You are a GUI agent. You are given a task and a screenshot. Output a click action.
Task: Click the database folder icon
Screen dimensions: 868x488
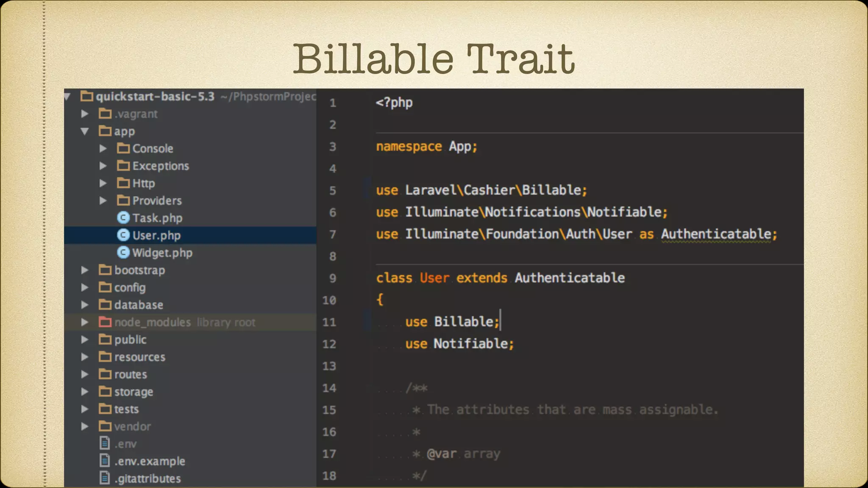105,305
